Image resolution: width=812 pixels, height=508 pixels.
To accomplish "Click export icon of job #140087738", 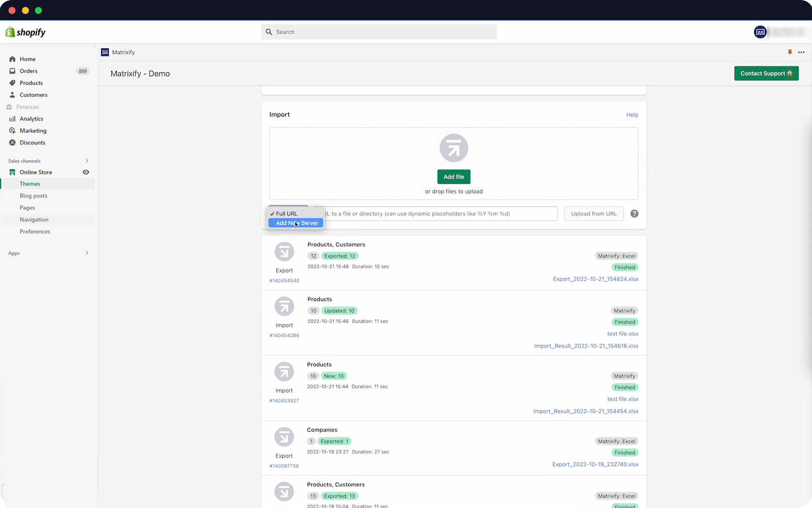I will click(x=284, y=437).
